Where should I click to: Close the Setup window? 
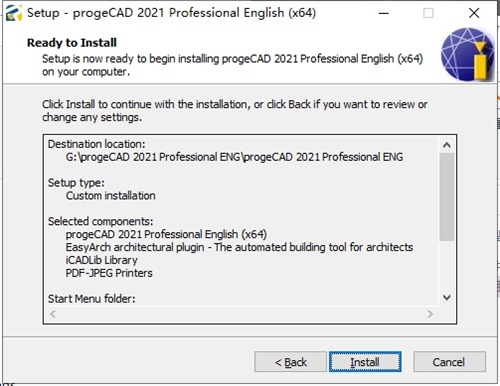(x=474, y=13)
